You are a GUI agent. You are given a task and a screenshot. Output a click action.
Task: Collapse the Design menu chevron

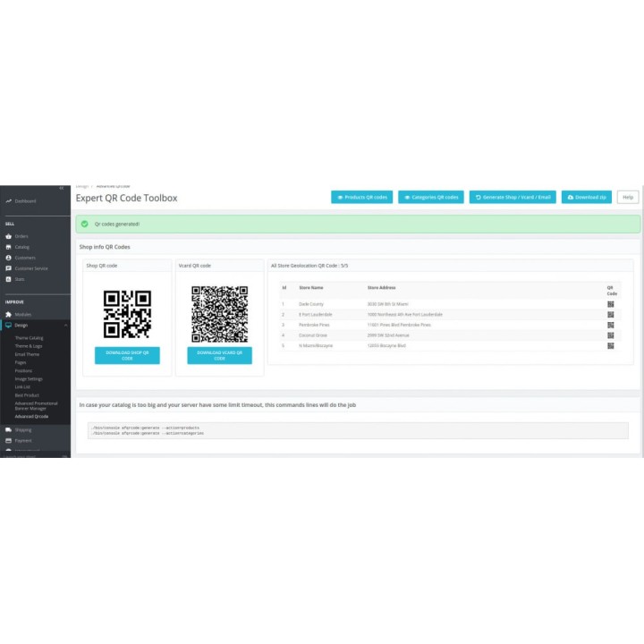(x=65, y=326)
